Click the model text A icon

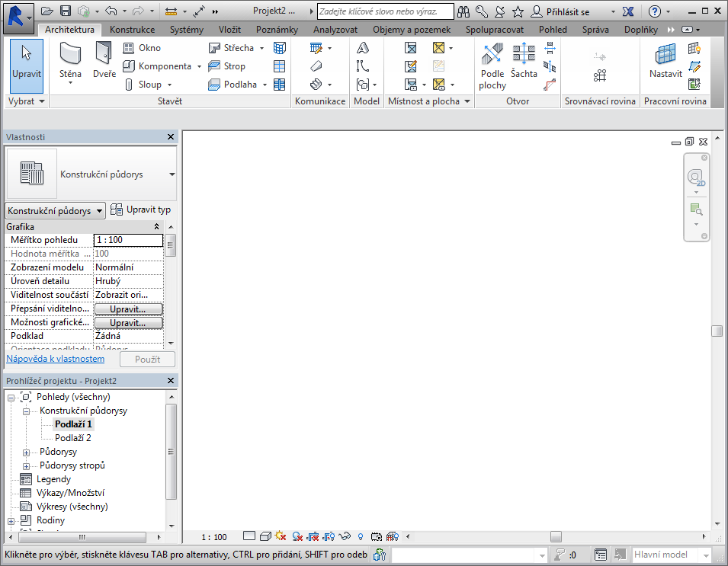363,48
